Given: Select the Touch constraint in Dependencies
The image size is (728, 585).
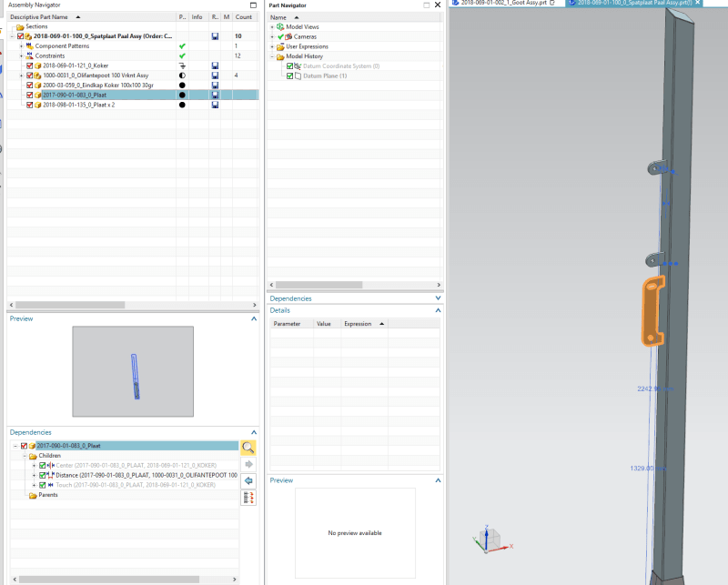Looking at the screenshot, I should (x=136, y=485).
